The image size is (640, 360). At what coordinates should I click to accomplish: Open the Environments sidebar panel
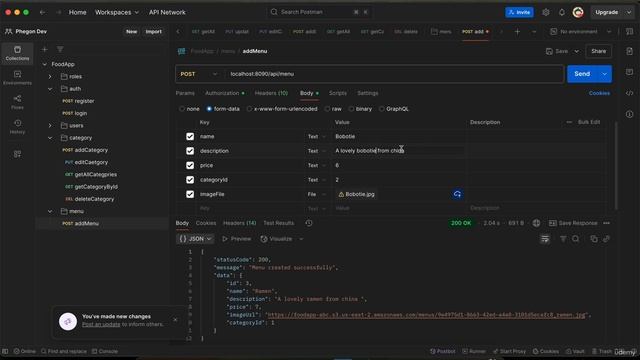click(17, 78)
